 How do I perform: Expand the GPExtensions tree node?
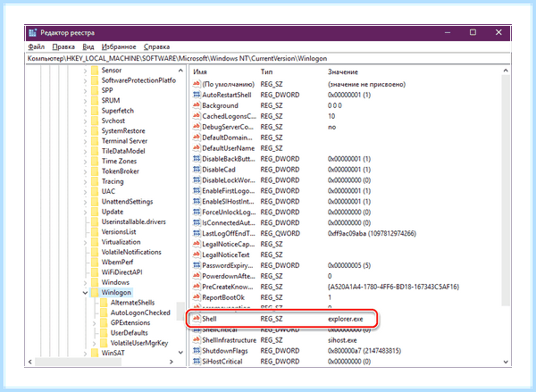tap(95, 323)
